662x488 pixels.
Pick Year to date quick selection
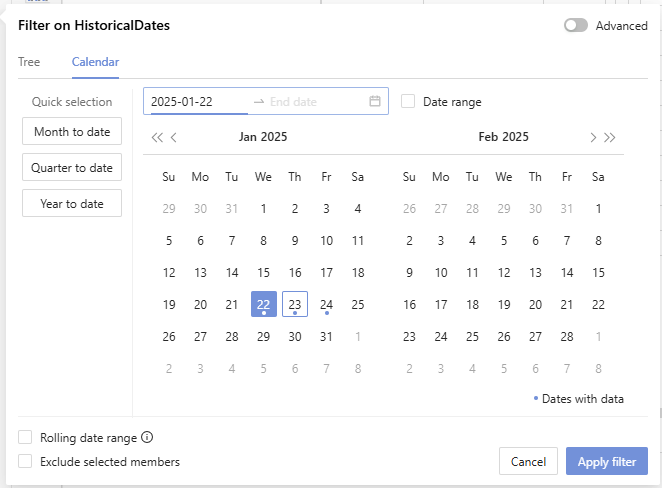click(72, 204)
